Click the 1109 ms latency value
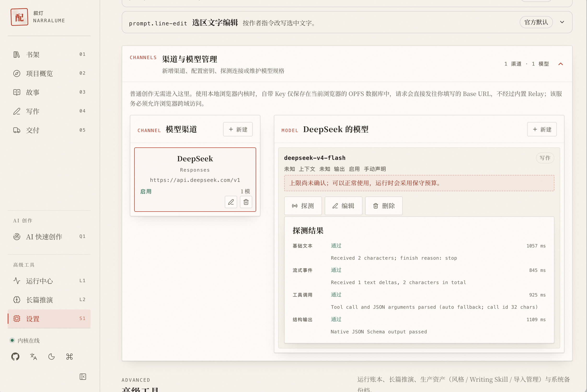Image resolution: width=587 pixels, height=392 pixels. coord(536,320)
